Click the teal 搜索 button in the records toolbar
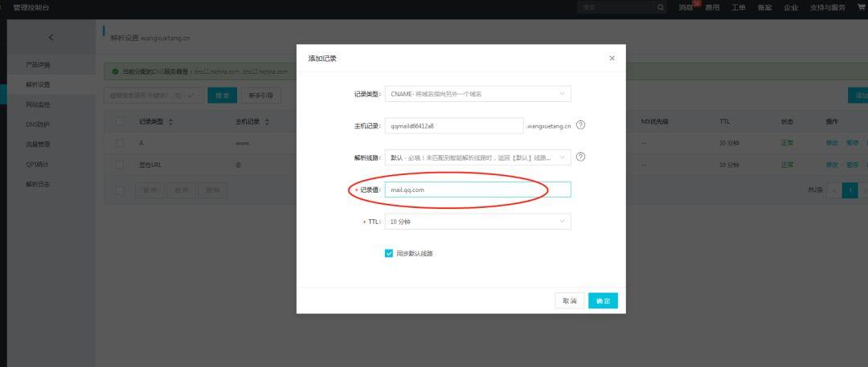Screen dimensions: 868x367 pyautogui.click(x=223, y=96)
